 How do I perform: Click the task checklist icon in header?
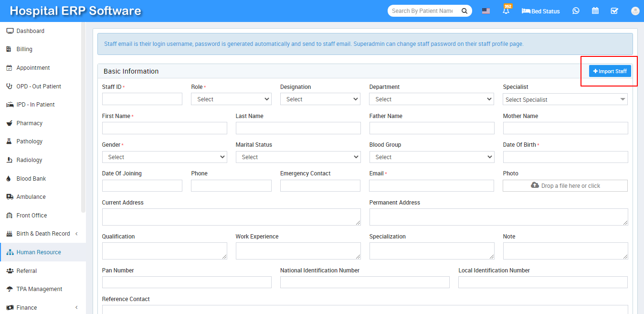[x=614, y=11]
